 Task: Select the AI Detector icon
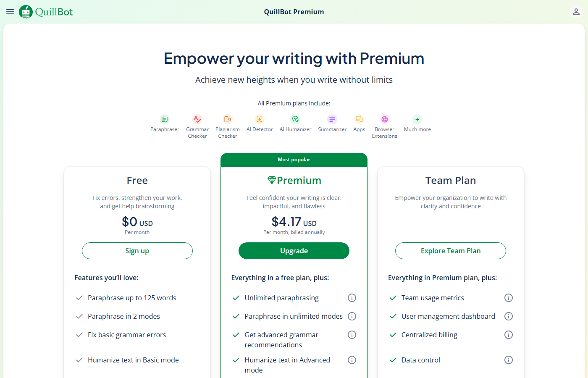[x=259, y=119]
